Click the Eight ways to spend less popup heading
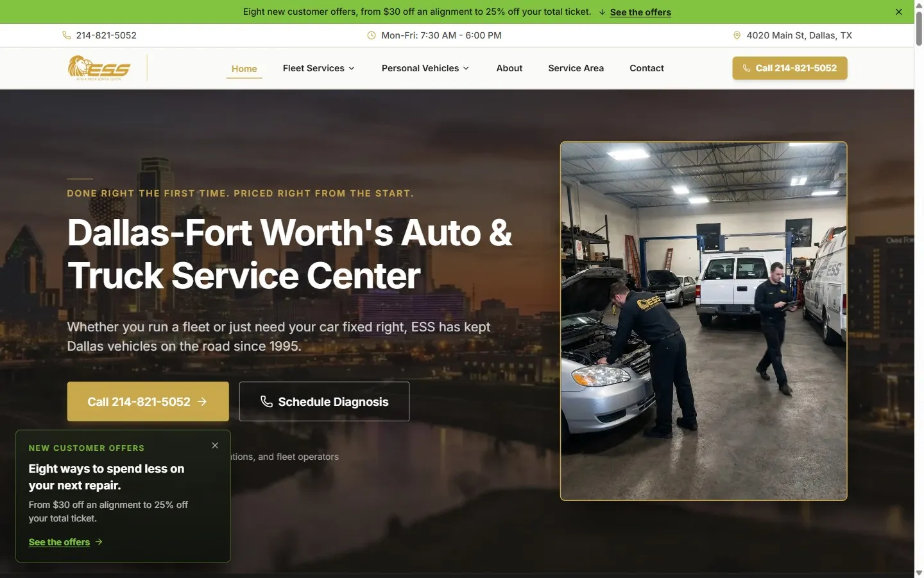924x578 pixels. 107,477
